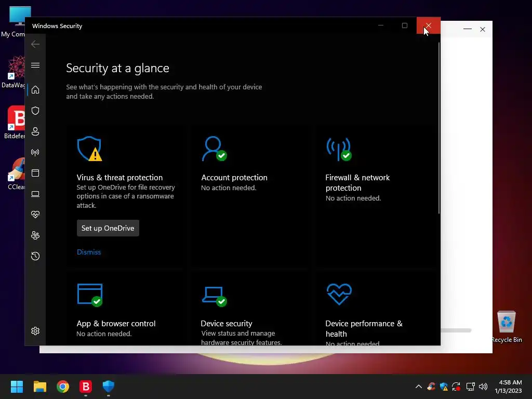Click the Windows Security vertical scrollbar
Image resolution: width=532 pixels, height=399 pixels.
coord(438,128)
